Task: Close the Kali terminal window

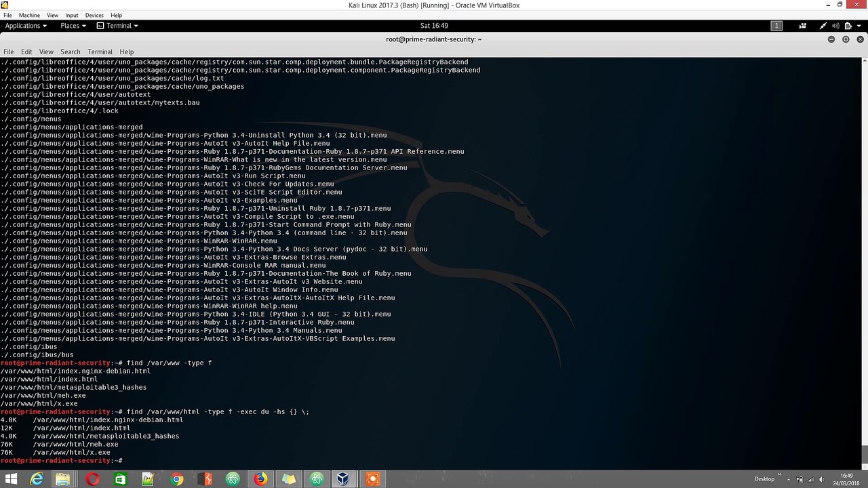Action: [859, 39]
